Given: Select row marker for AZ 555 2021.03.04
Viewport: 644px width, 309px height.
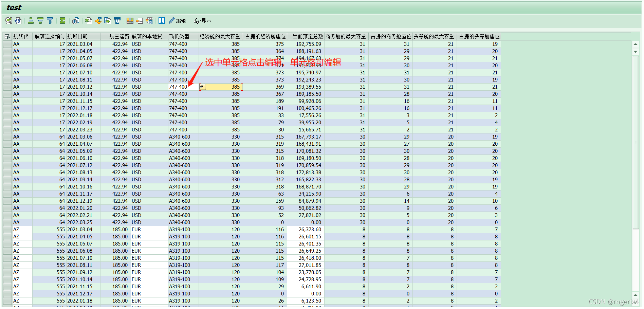Looking at the screenshot, I should (7, 230).
